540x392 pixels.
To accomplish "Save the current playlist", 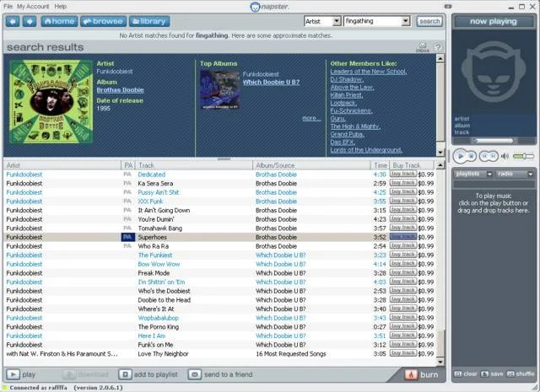I will coord(492,373).
